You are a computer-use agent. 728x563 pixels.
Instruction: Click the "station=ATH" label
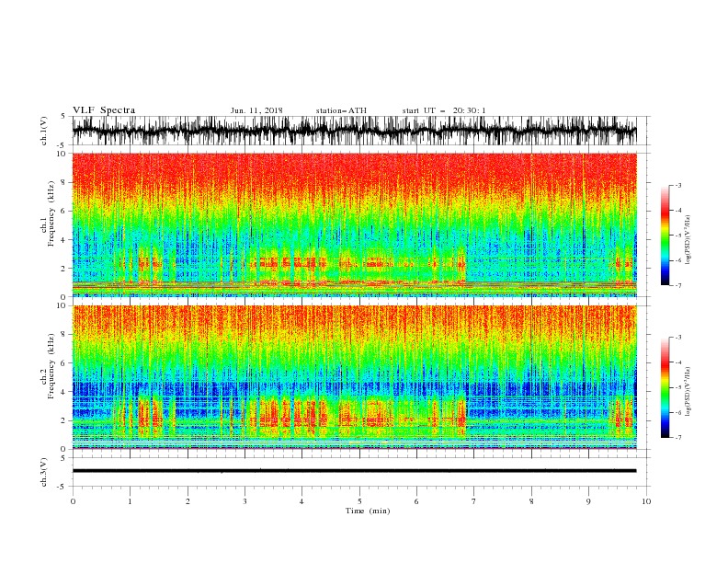[341, 110]
